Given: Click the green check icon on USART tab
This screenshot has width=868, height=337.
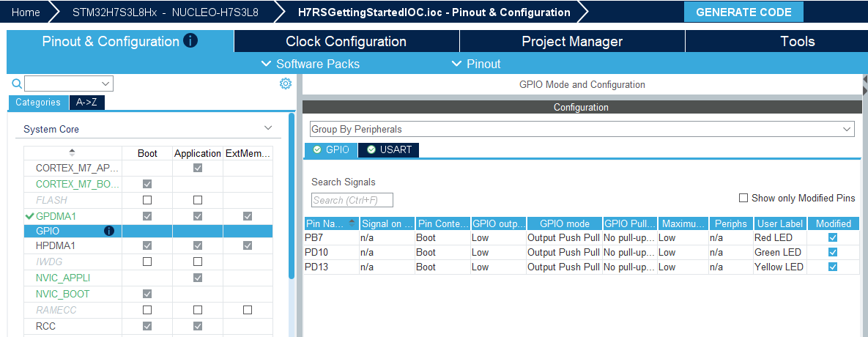Looking at the screenshot, I should 371,149.
